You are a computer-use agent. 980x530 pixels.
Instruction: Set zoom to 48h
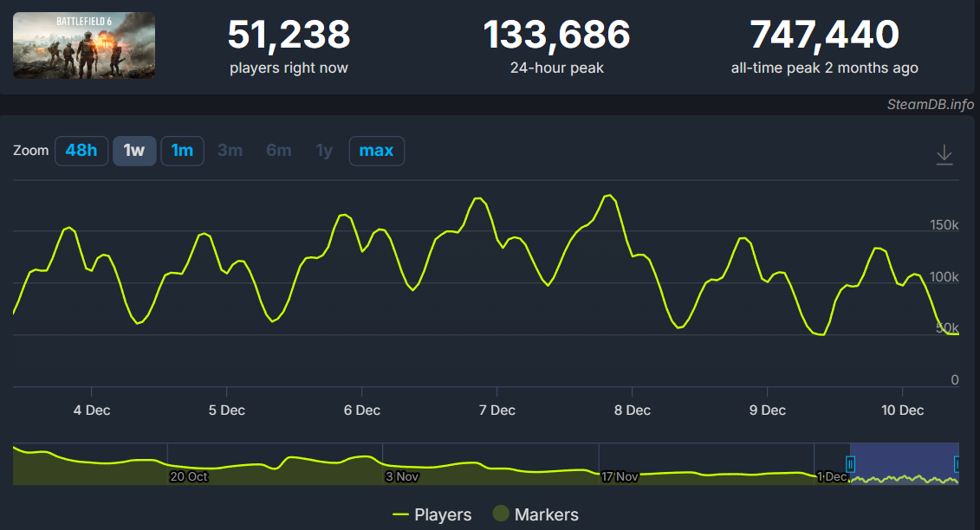pos(81,151)
